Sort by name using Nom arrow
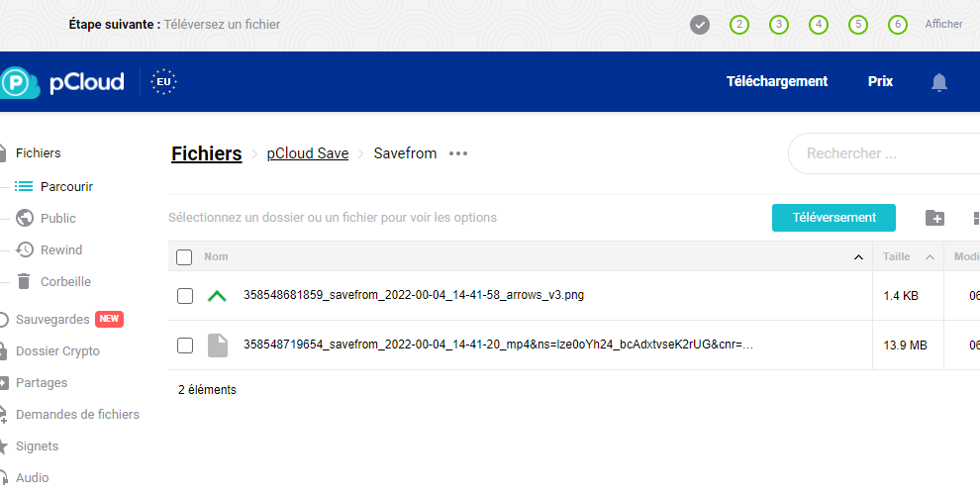This screenshot has height=494, width=980. (x=859, y=257)
